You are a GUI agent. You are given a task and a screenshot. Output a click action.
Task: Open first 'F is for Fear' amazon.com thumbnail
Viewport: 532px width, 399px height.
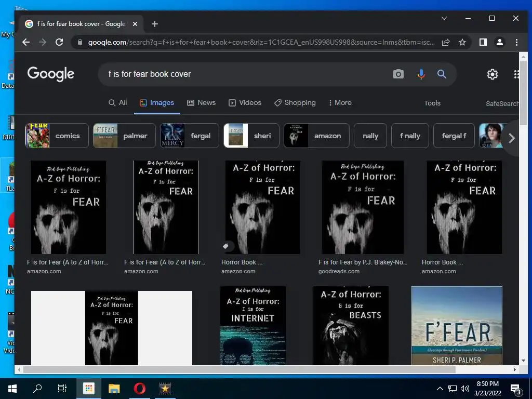pos(68,207)
